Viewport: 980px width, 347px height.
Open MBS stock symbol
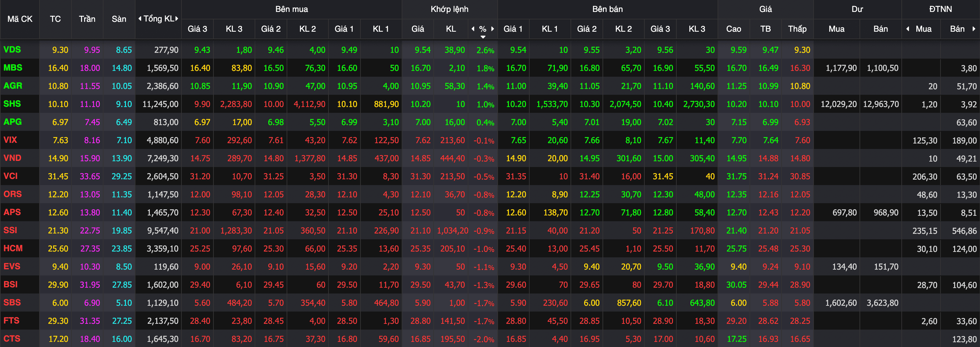pos(13,68)
